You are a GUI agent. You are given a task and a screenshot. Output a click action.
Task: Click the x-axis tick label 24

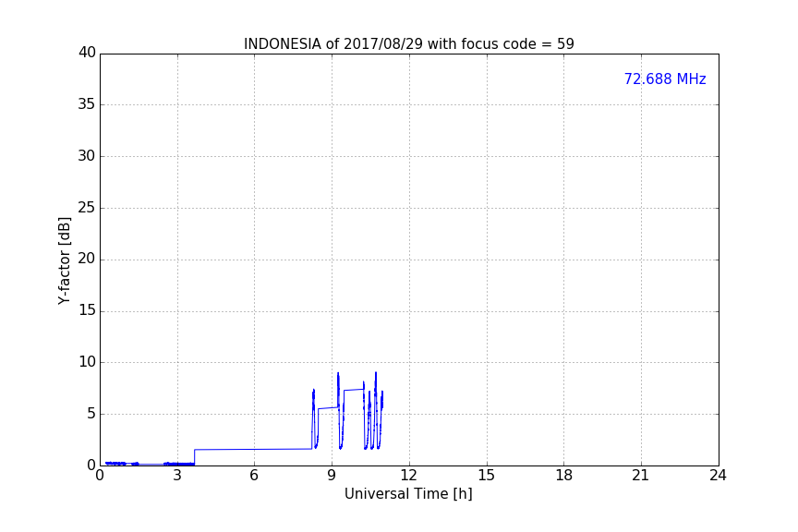pos(718,476)
